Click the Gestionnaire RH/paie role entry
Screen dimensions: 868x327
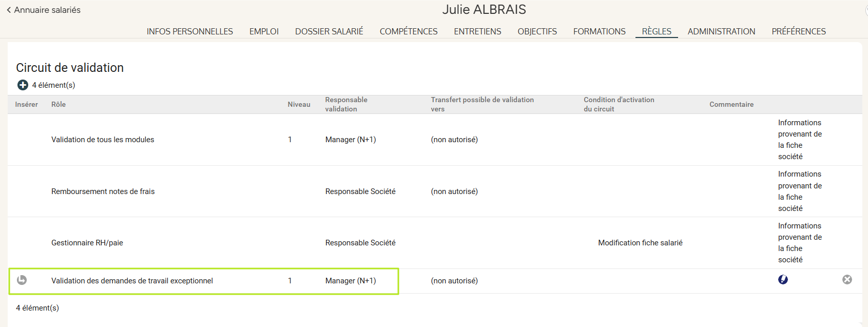87,243
